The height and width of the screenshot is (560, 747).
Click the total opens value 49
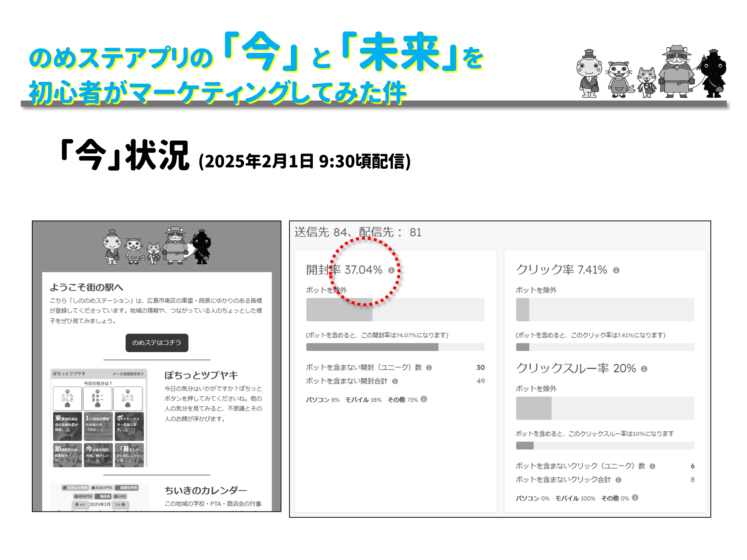[481, 381]
